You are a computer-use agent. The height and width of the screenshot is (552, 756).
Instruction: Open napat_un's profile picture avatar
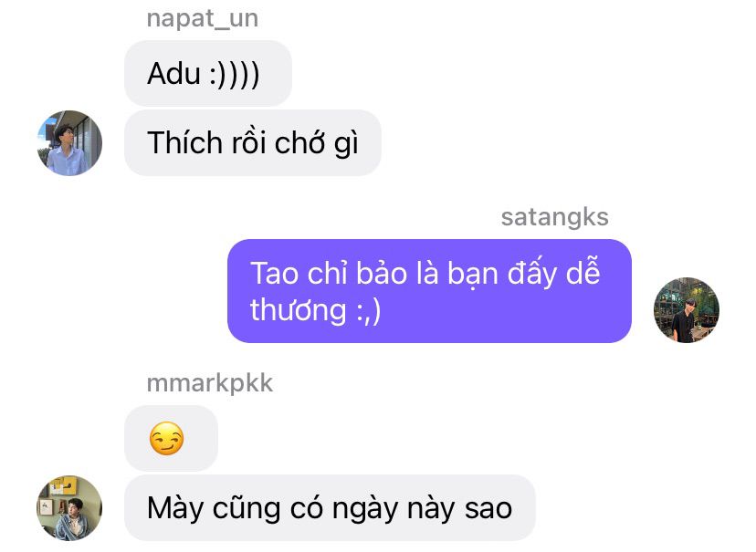pyautogui.click(x=69, y=143)
